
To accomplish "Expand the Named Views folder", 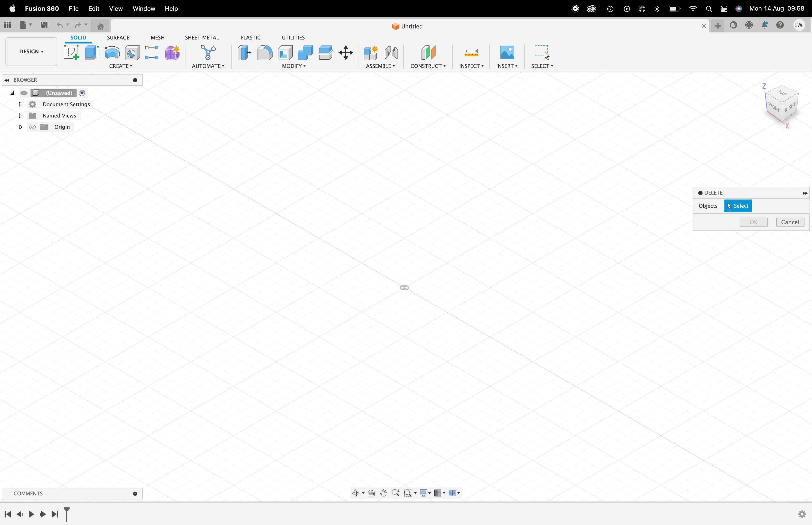I will tap(20, 115).
